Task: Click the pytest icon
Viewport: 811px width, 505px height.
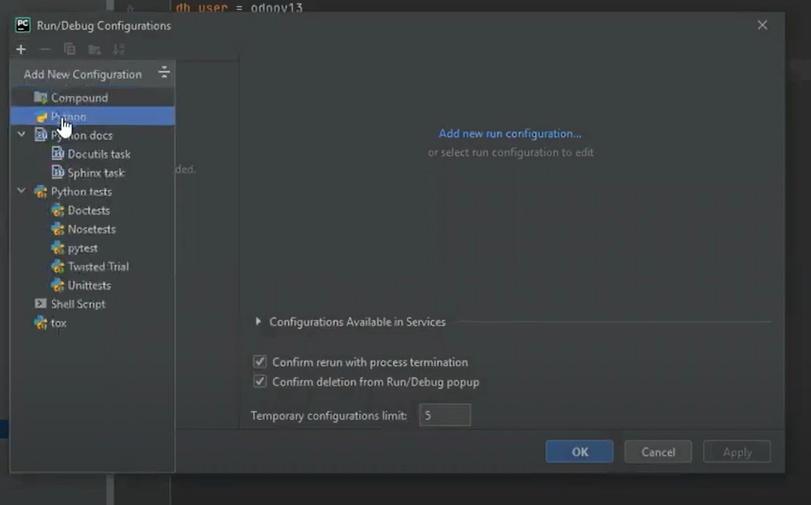Action: click(57, 248)
